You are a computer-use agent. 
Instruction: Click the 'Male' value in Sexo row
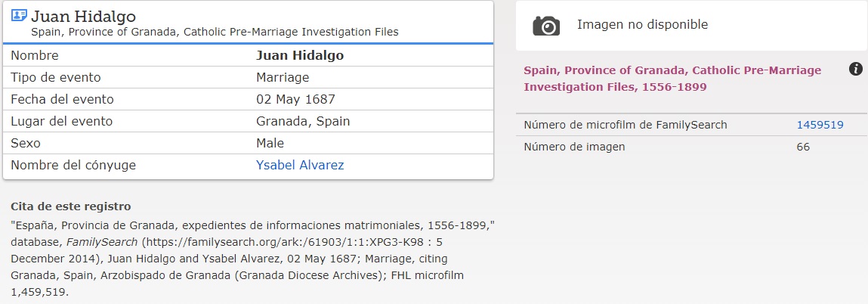270,143
